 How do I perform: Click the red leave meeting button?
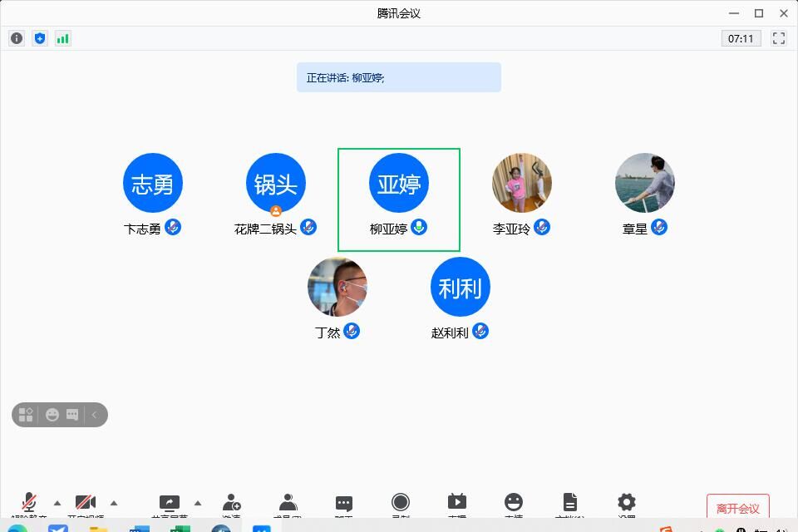pyautogui.click(x=737, y=508)
